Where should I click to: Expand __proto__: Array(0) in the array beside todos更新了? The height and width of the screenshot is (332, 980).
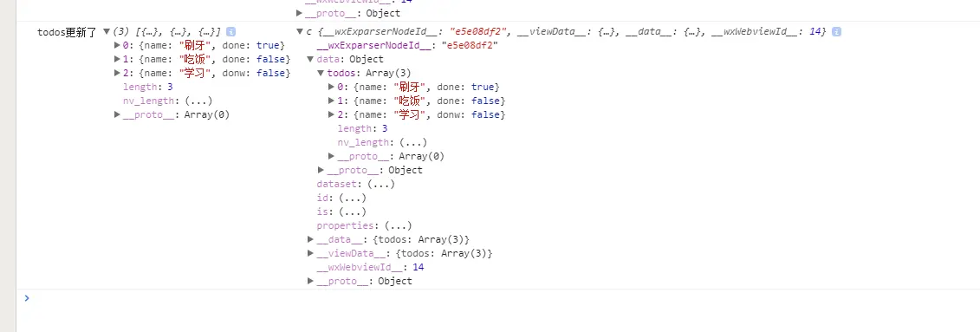[x=117, y=114]
